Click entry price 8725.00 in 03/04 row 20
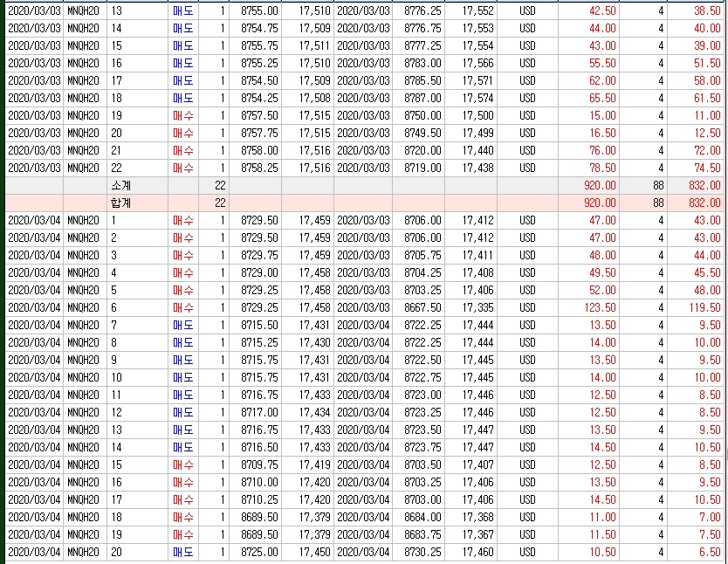The width and height of the screenshot is (728, 564). coord(259,552)
